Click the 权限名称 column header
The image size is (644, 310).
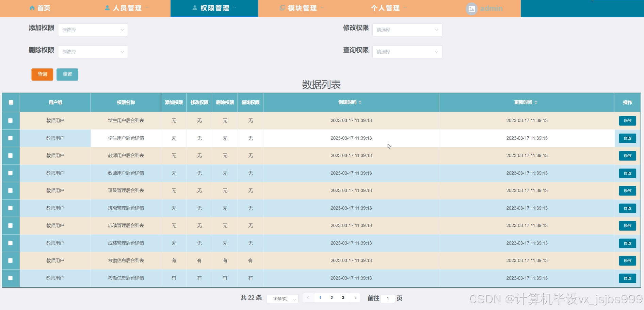coord(126,102)
